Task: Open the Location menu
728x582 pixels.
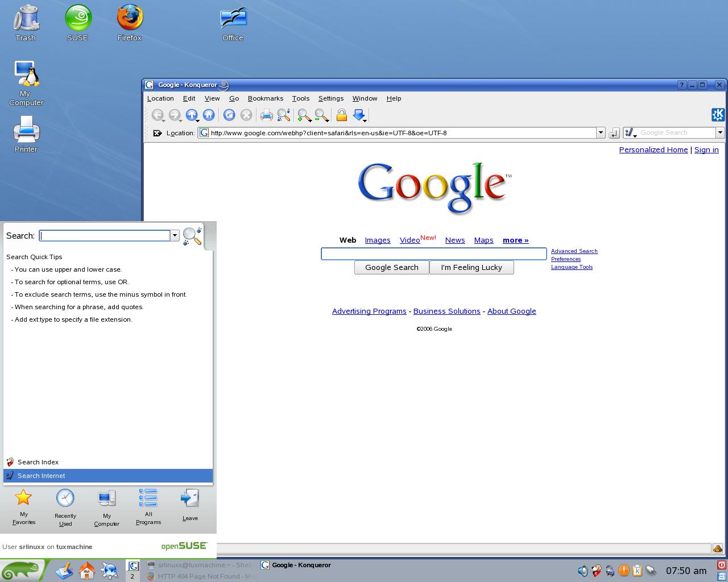Action: 160,98
